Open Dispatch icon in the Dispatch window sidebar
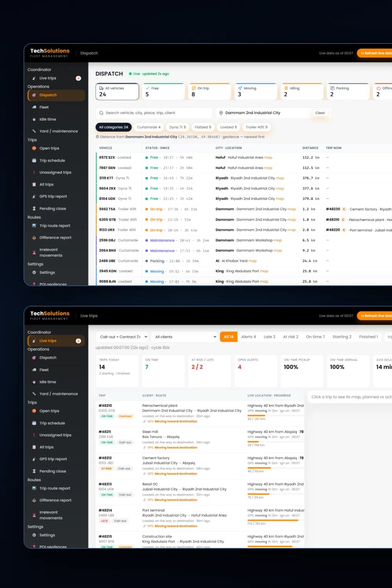The width and height of the screenshot is (392, 588). click(34, 95)
